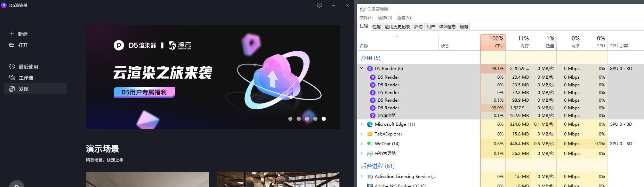Switch to the 应用历史记录 tab
Image resolution: width=644 pixels, height=187 pixels.
tap(397, 26)
